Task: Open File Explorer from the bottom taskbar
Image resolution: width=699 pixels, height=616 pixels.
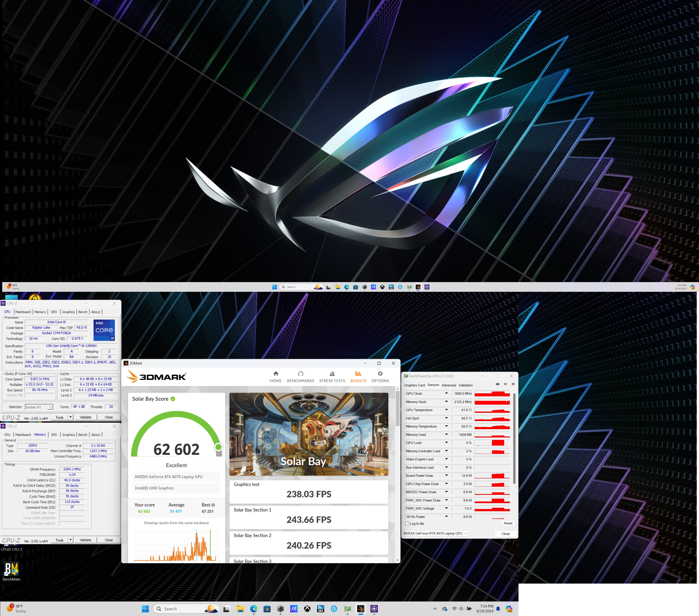Action: pos(240,609)
